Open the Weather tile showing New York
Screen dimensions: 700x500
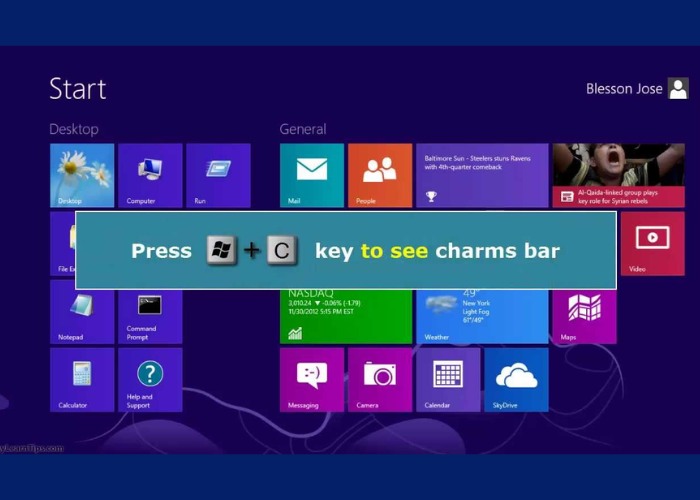pyautogui.click(x=482, y=317)
